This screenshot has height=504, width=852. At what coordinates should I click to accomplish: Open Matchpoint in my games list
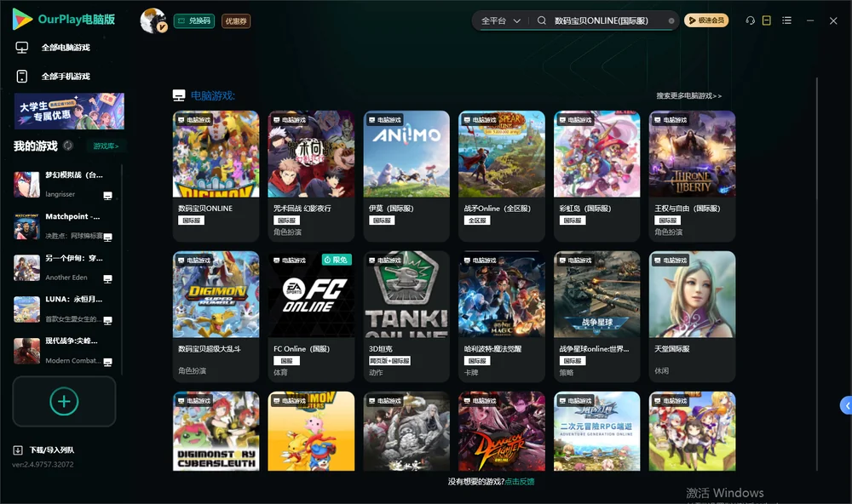[64, 226]
